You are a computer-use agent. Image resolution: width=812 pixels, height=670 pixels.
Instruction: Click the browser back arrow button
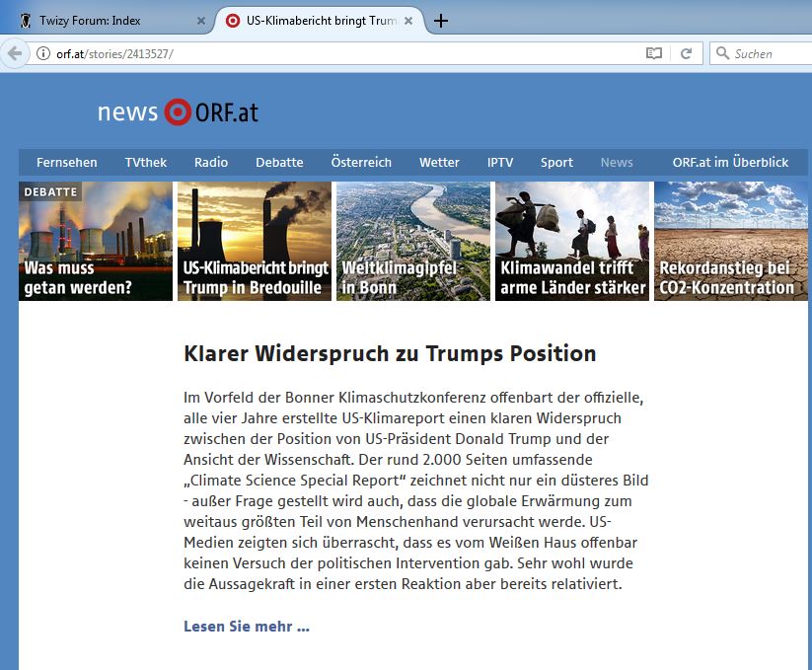(15, 53)
